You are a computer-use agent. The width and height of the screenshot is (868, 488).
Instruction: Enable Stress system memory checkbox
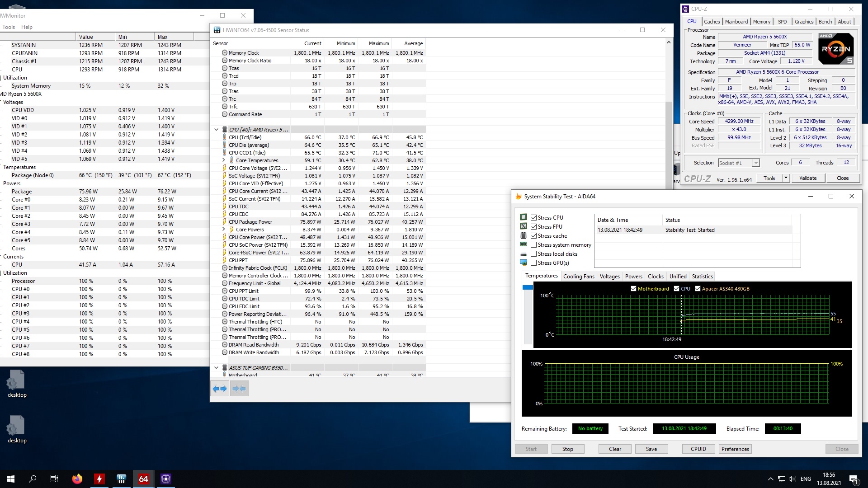(x=534, y=245)
